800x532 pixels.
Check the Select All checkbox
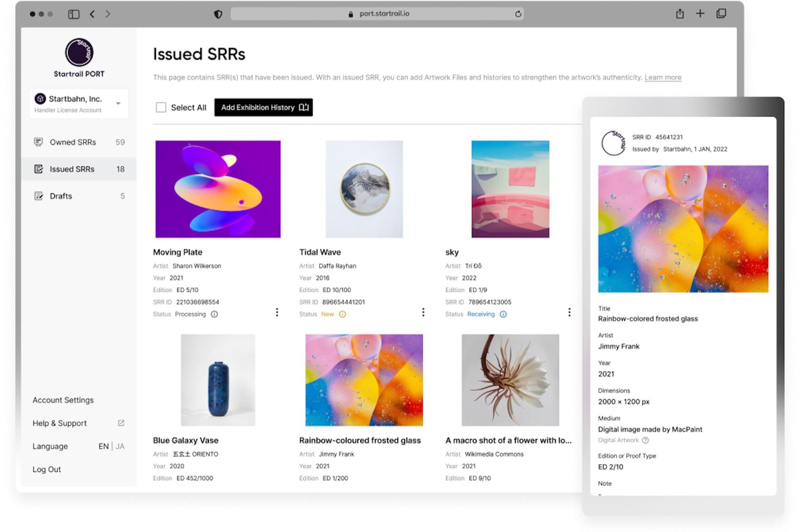point(161,107)
